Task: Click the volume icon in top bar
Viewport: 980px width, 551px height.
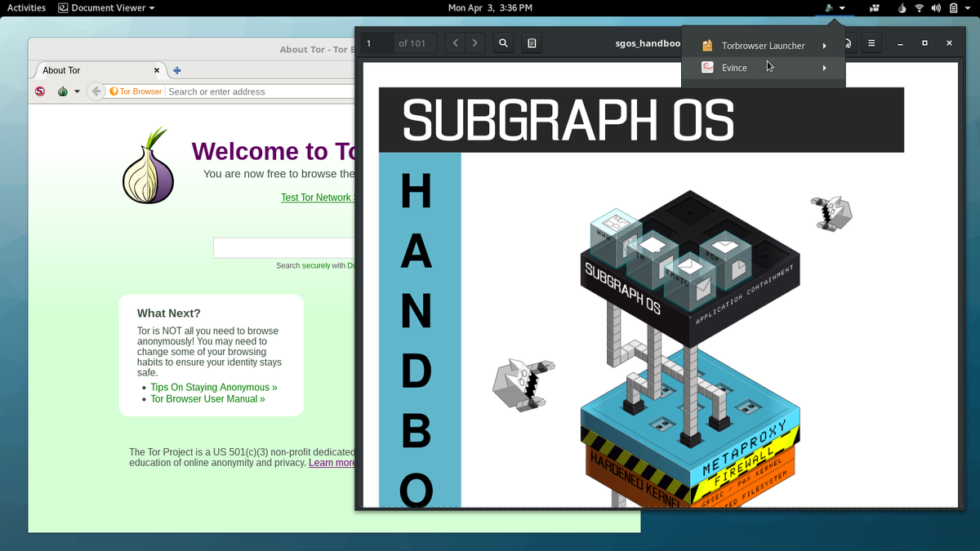Action: tap(935, 8)
